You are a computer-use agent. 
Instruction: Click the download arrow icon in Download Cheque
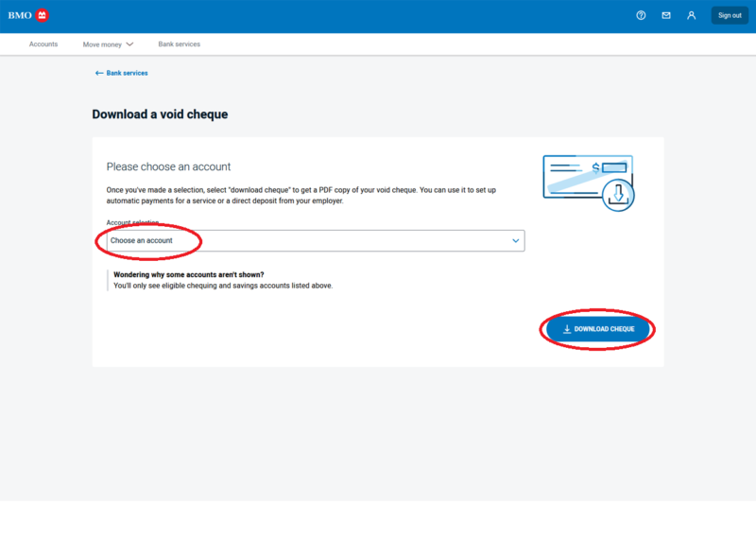coord(567,329)
